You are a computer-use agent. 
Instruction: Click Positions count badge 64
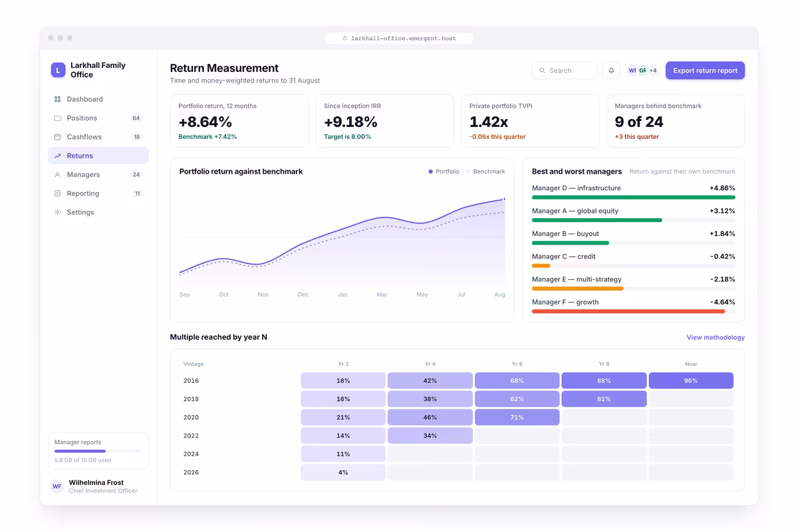[x=136, y=118]
